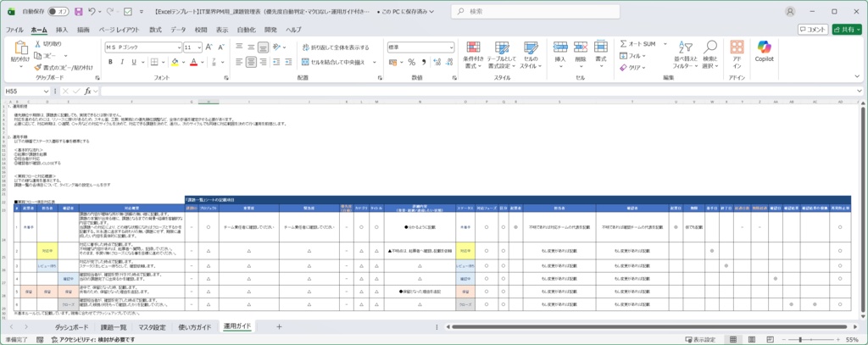Open the ダッシュボード sheet tab
The width and height of the screenshot is (868, 345).
[x=72, y=327]
